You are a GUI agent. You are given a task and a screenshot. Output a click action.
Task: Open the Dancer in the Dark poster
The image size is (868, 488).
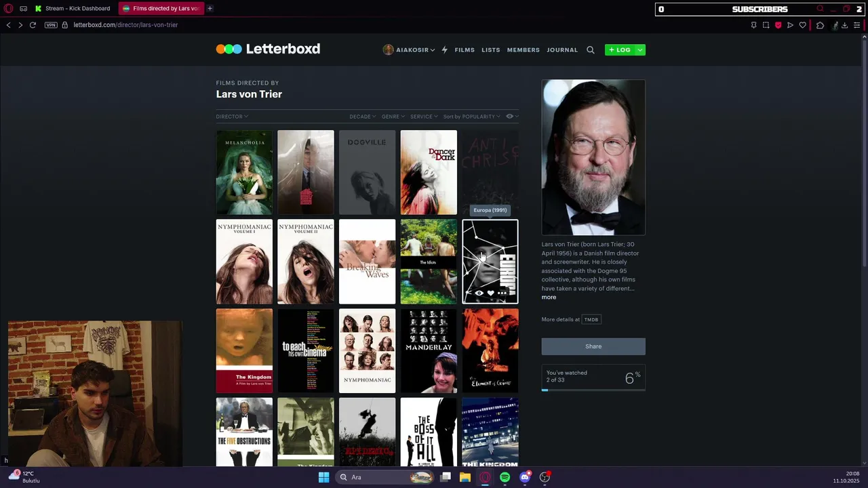[429, 172]
